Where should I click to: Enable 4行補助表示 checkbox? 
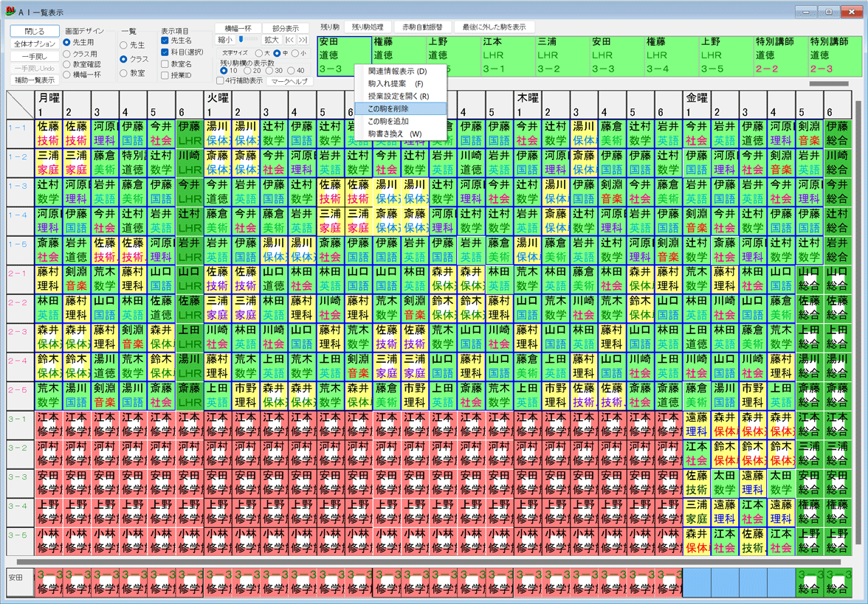pos(220,81)
